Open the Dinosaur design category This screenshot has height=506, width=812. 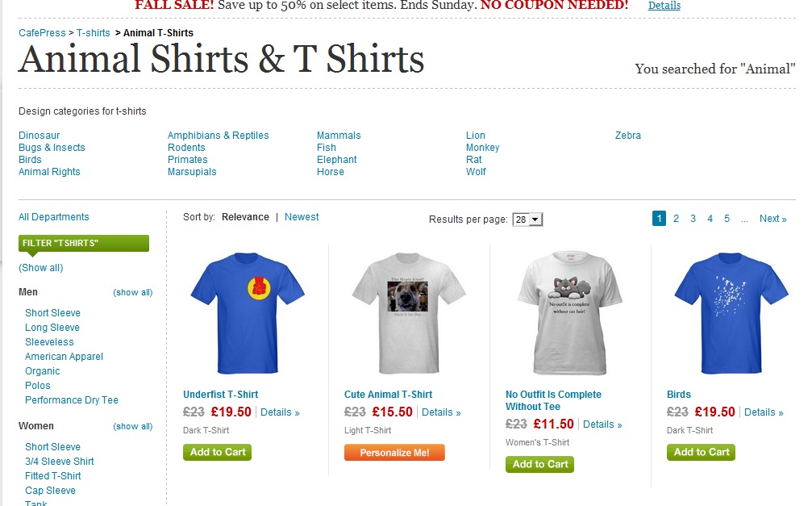40,136
